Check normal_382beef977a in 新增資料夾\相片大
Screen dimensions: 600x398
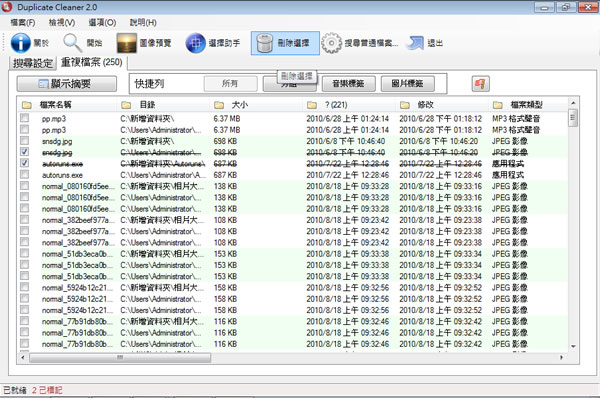[x=24, y=219]
